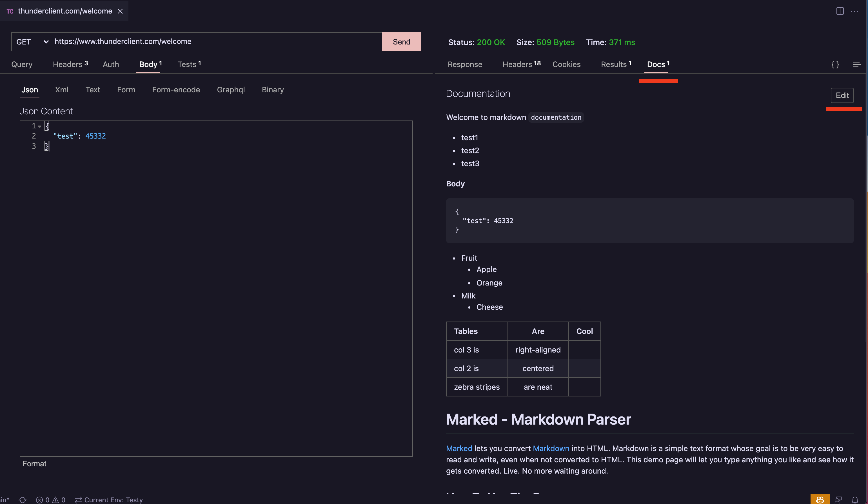Image resolution: width=868 pixels, height=504 pixels.
Task: Edit the request documentation
Action: click(x=842, y=95)
